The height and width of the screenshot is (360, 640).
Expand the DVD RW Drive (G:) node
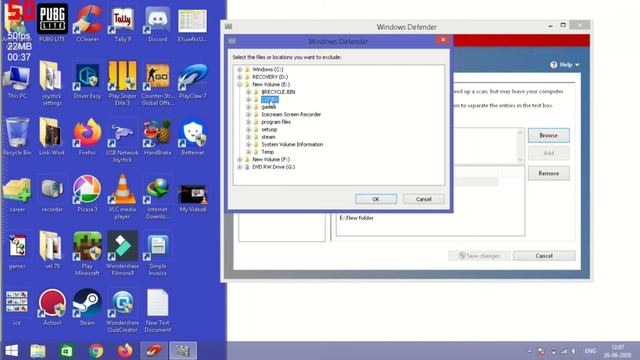240,167
